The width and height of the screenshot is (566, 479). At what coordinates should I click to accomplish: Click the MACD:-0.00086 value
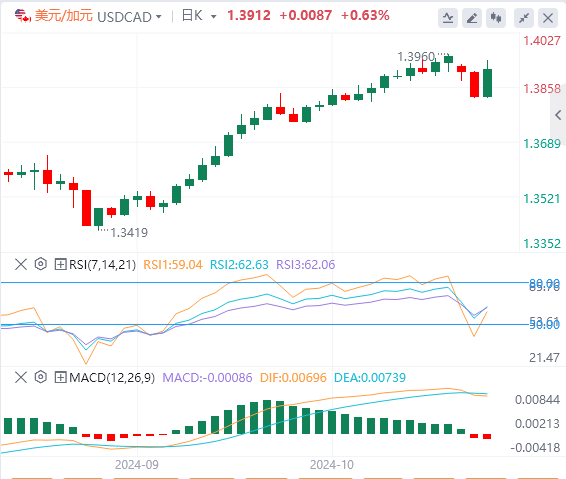207,378
